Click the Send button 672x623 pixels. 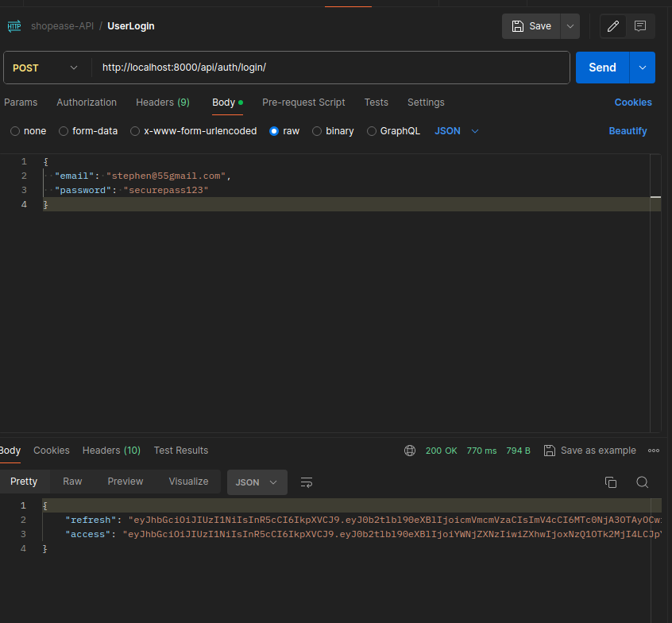(603, 68)
